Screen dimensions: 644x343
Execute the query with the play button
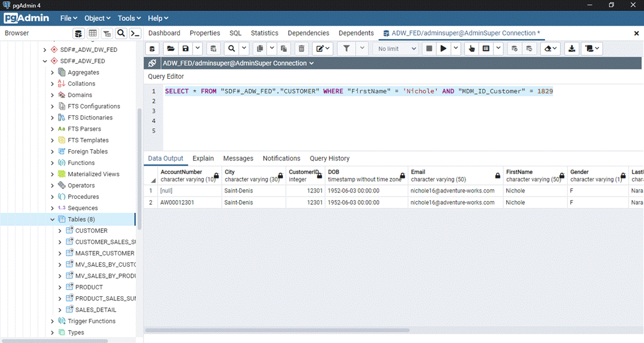coord(443,49)
